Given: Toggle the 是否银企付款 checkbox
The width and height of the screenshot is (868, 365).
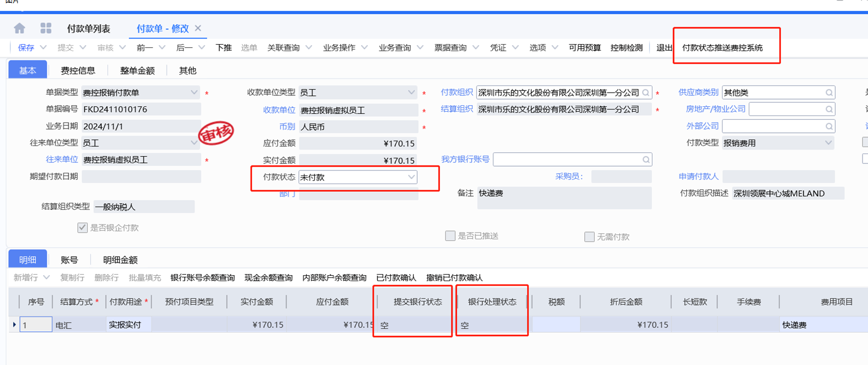Looking at the screenshot, I should tap(82, 228).
